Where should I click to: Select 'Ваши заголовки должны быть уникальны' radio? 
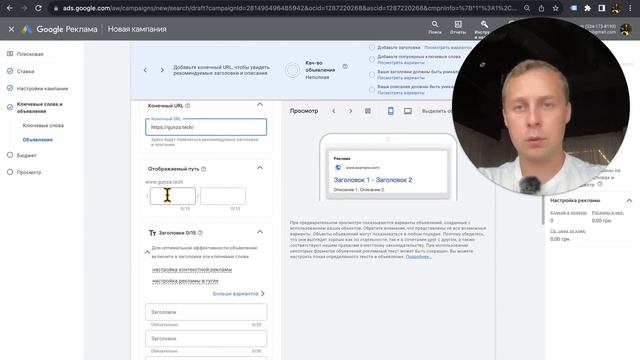(372, 75)
